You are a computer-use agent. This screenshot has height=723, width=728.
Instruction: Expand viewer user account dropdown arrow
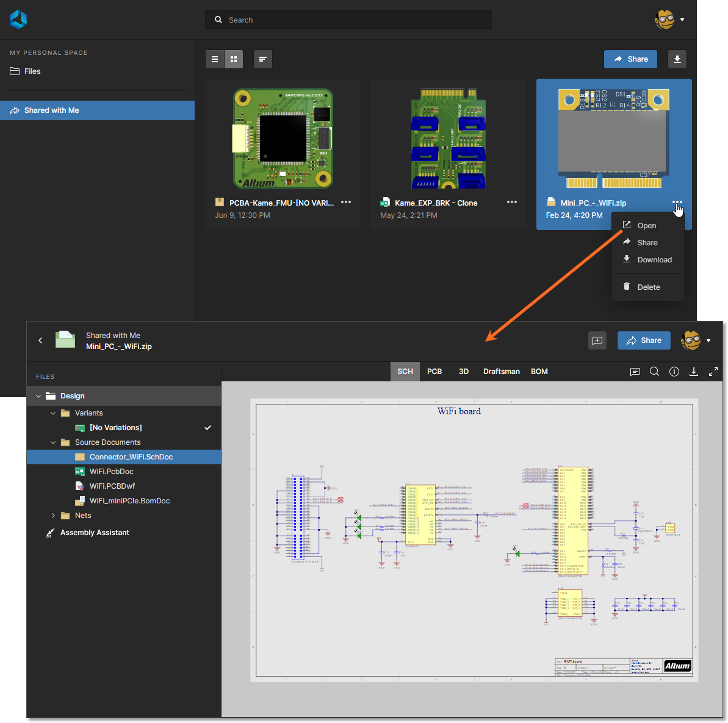click(x=708, y=340)
